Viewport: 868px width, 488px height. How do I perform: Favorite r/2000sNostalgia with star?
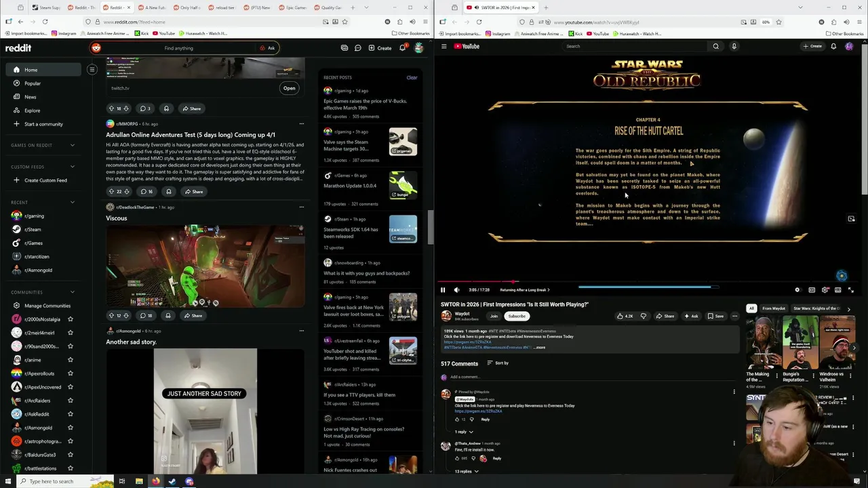pyautogui.click(x=70, y=319)
